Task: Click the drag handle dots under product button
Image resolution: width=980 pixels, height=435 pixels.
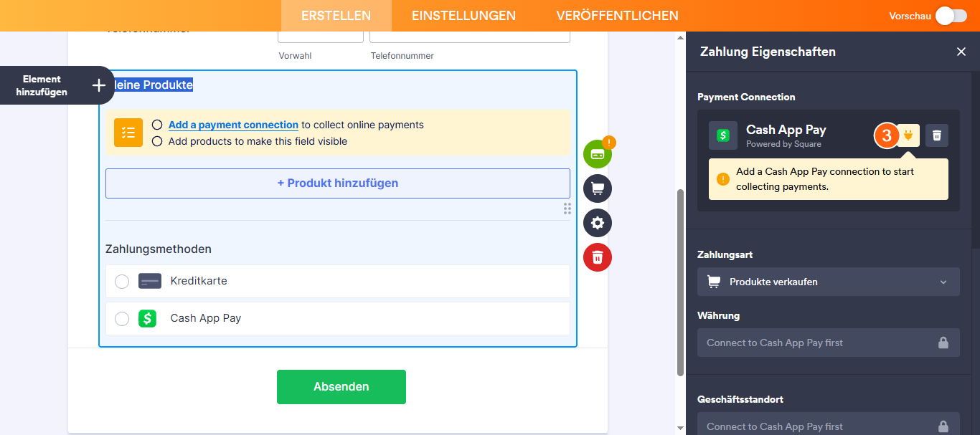Action: pos(567,209)
